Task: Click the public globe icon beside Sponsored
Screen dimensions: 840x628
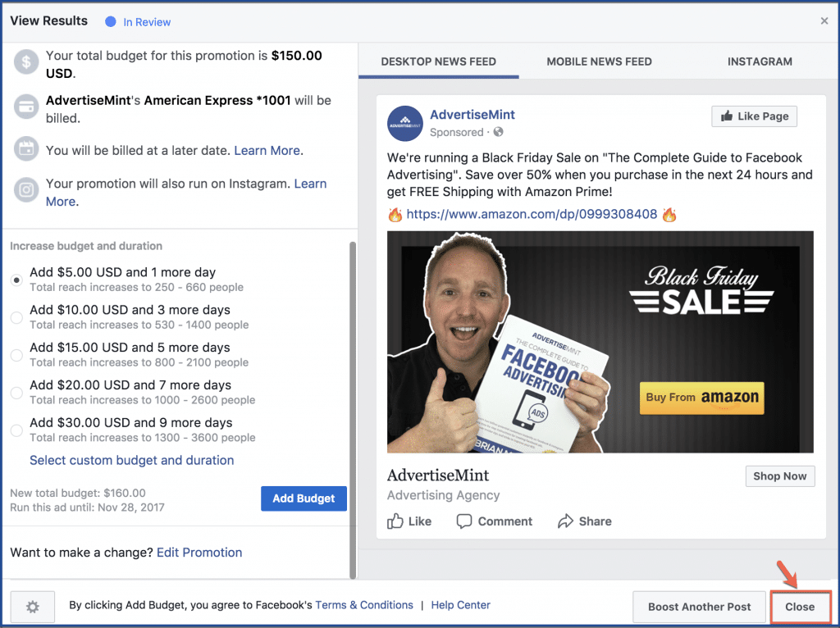Action: (498, 132)
